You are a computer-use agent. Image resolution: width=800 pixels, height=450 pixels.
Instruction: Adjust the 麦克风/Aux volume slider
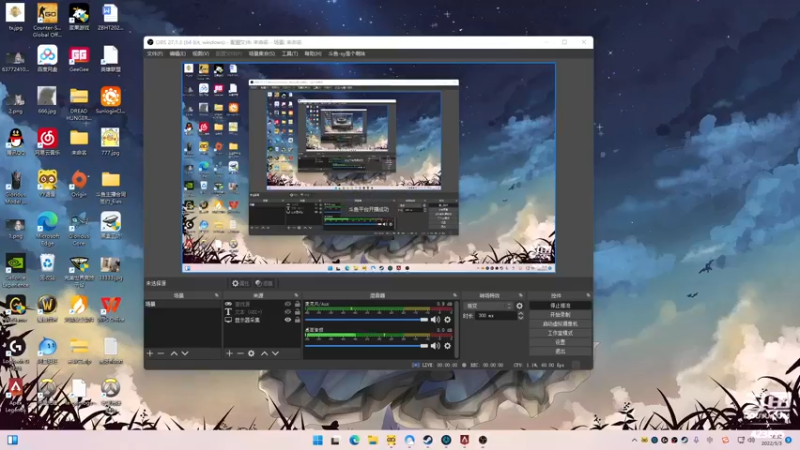pos(366,320)
